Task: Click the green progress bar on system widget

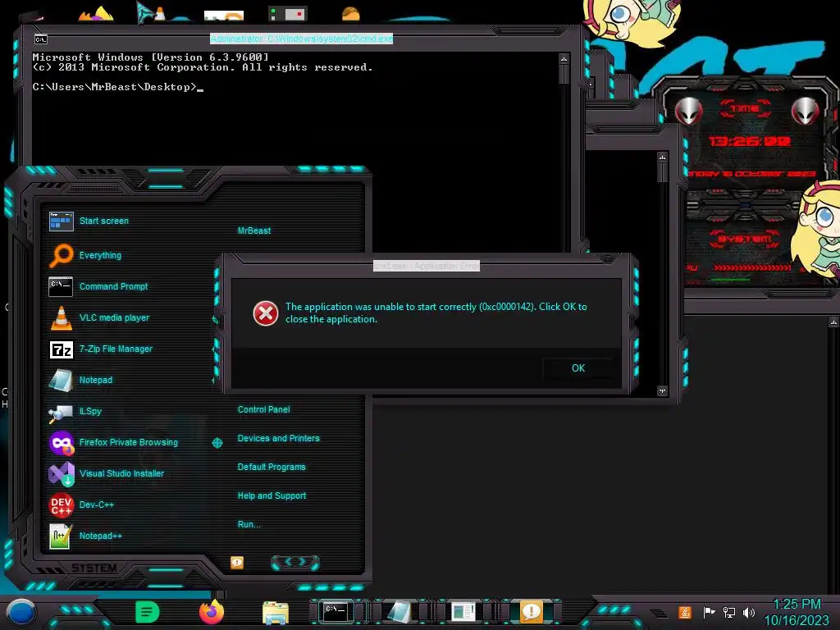Action: [x=730, y=280]
